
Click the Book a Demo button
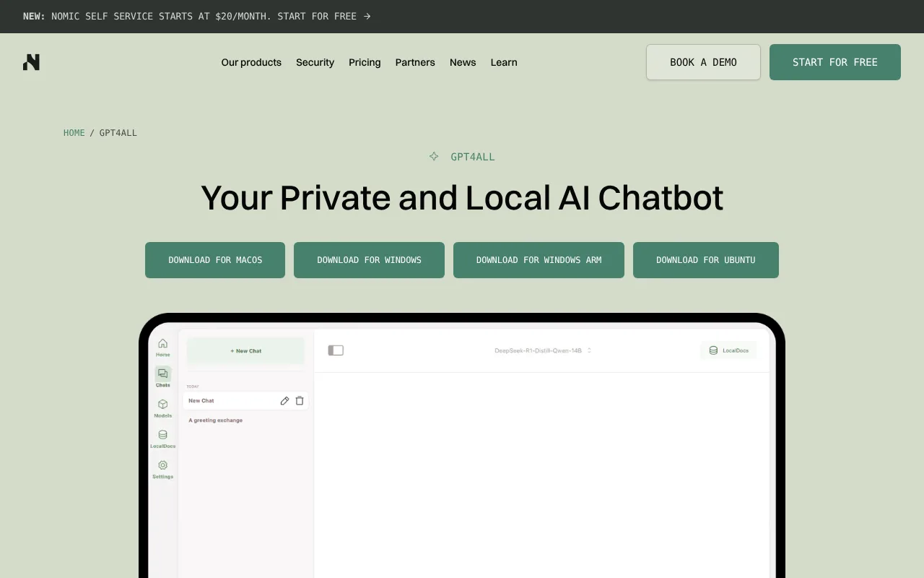pyautogui.click(x=703, y=62)
